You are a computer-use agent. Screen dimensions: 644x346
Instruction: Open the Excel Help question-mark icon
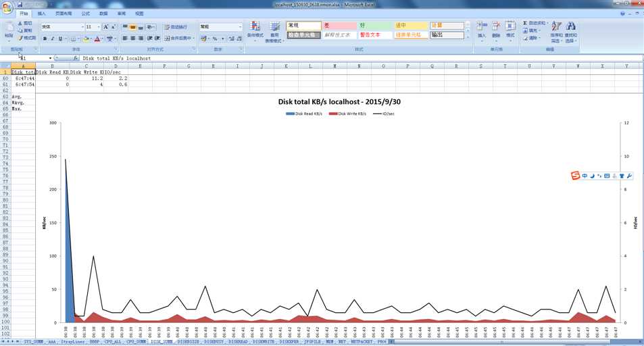(x=622, y=14)
